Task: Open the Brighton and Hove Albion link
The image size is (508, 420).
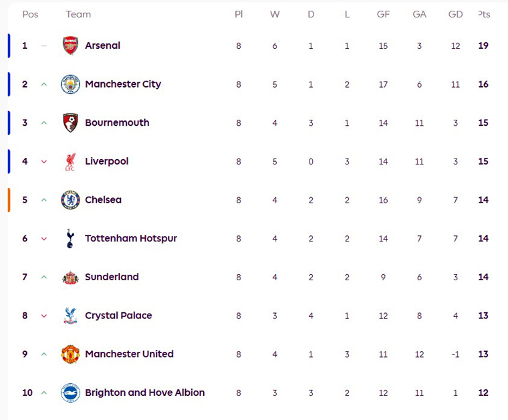Action: [x=144, y=393]
